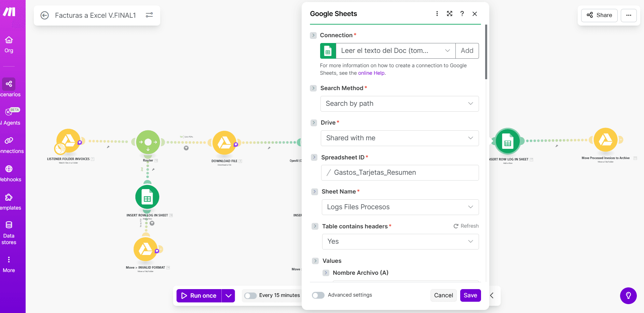Open the Table contains headers dropdown
Image resolution: width=644 pixels, height=313 pixels.
click(400, 242)
